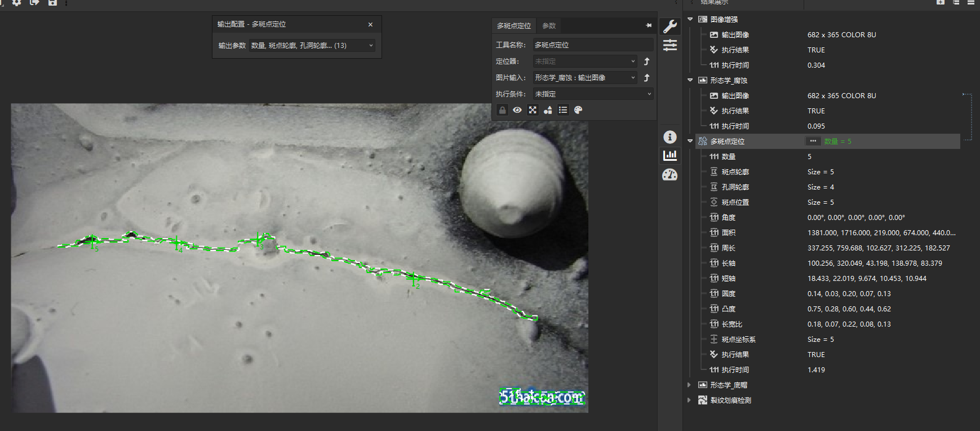This screenshot has height=431, width=980.
Task: Click the fit-to-view expand arrows icon
Action: pyautogui.click(x=533, y=110)
